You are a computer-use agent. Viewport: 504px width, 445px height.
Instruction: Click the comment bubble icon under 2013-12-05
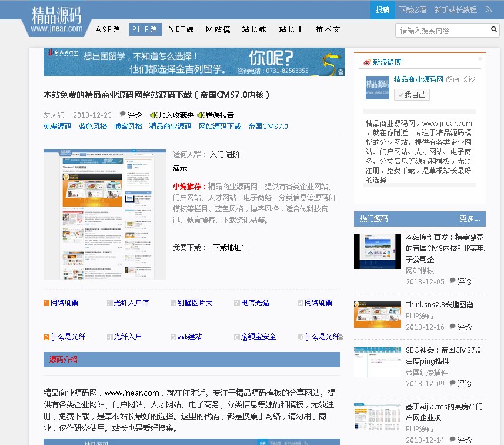453,281
